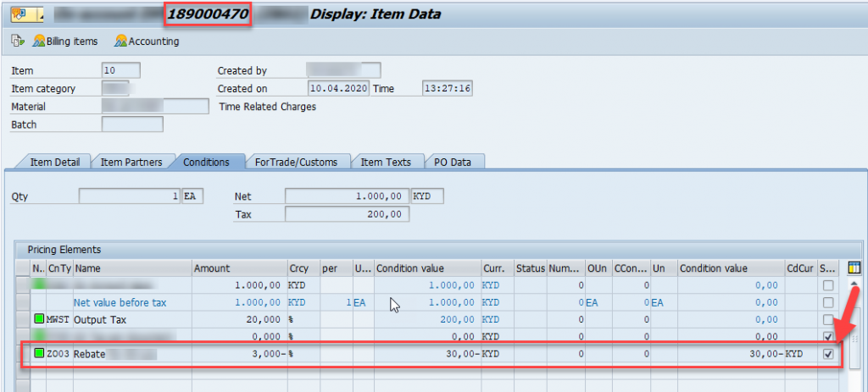Toggle statistical checkbox on Output Tax row
Screen dimensions: 868x392
[827, 319]
